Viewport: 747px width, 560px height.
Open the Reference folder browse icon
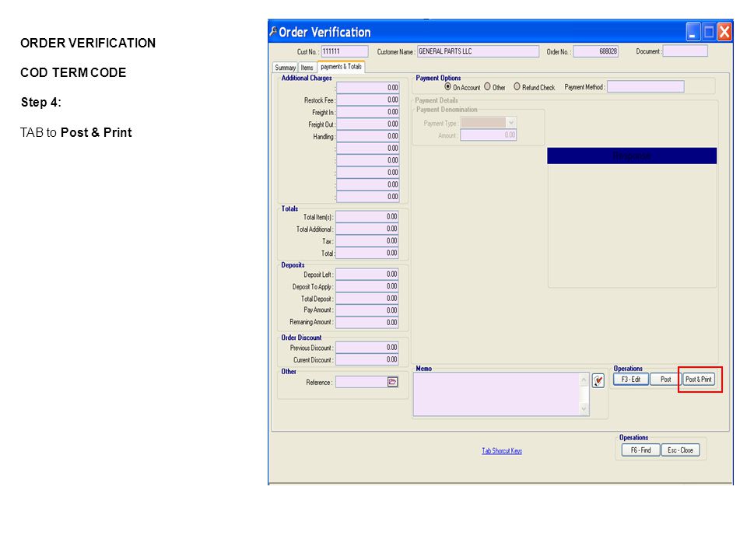(392, 382)
